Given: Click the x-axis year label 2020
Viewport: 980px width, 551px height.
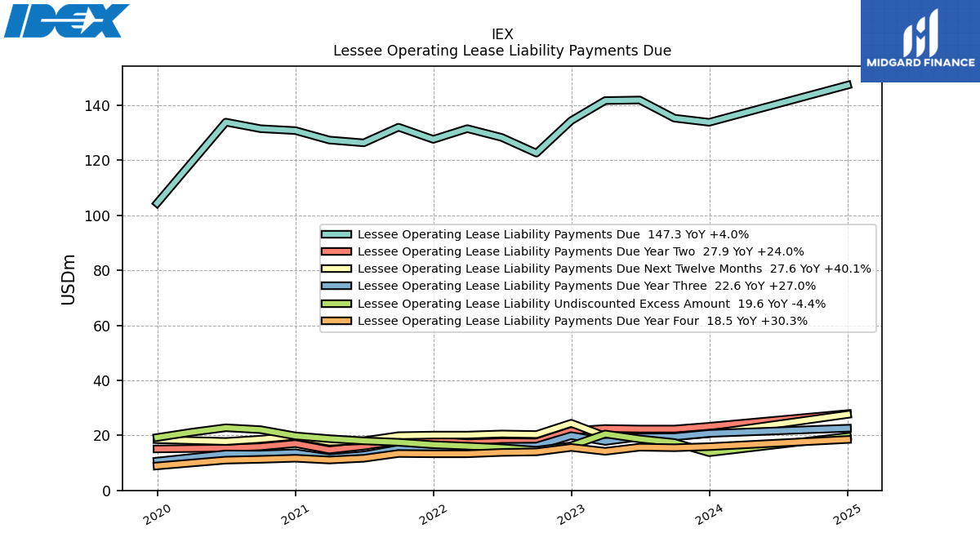Looking at the screenshot, I should [x=157, y=514].
